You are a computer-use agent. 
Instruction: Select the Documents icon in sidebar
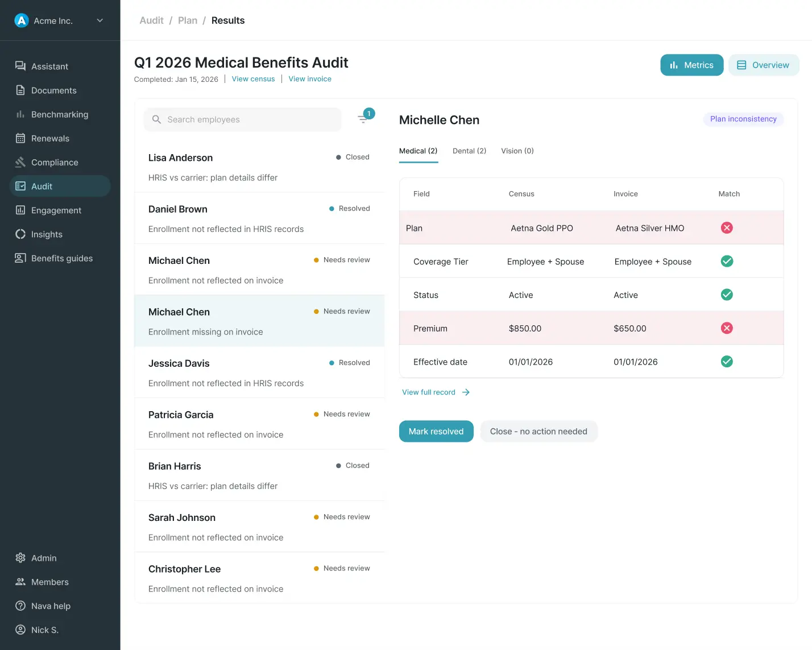[x=20, y=90]
